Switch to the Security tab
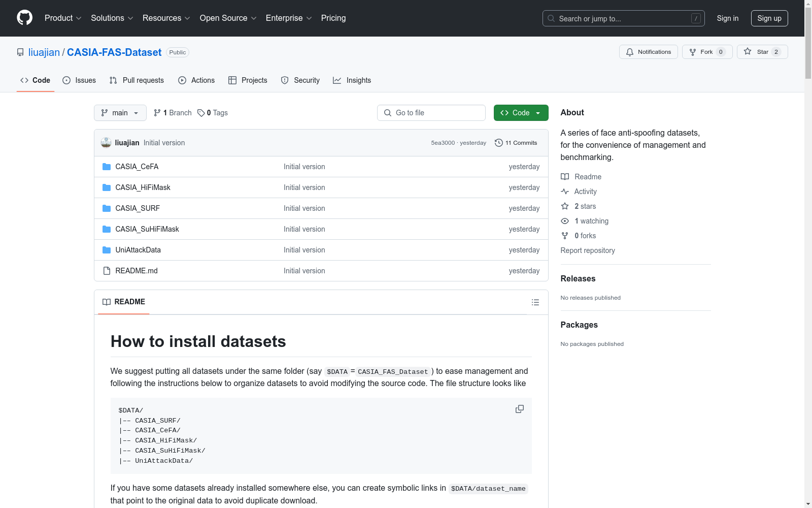The height and width of the screenshot is (508, 812). click(300, 80)
